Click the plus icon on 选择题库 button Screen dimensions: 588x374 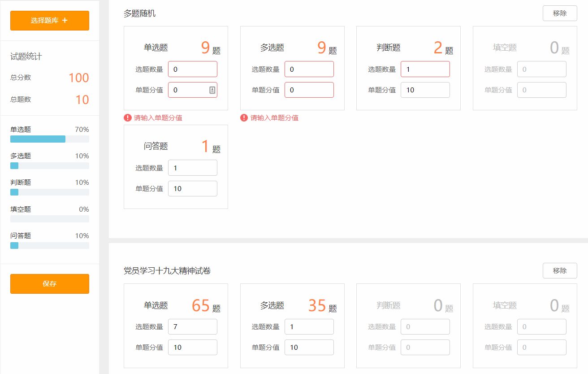[x=65, y=21]
